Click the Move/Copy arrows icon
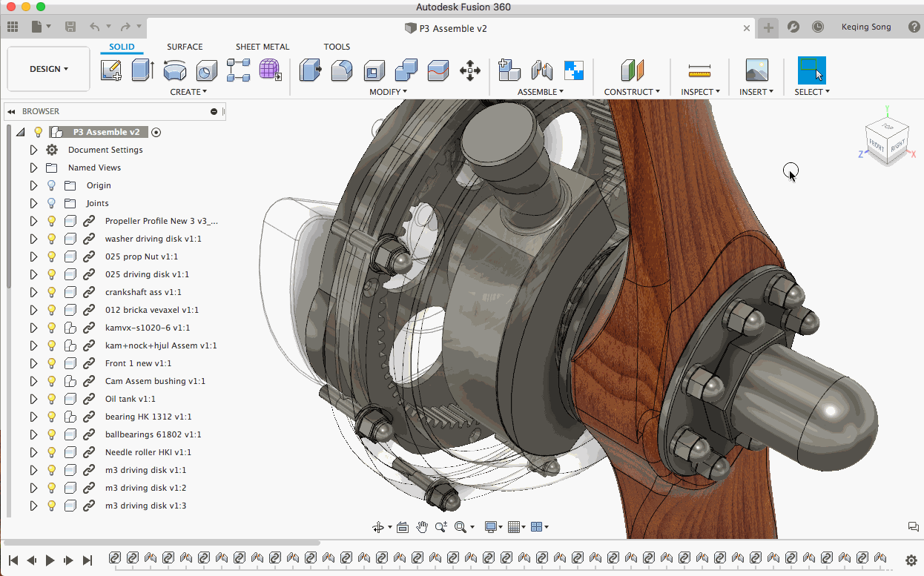 [470, 70]
